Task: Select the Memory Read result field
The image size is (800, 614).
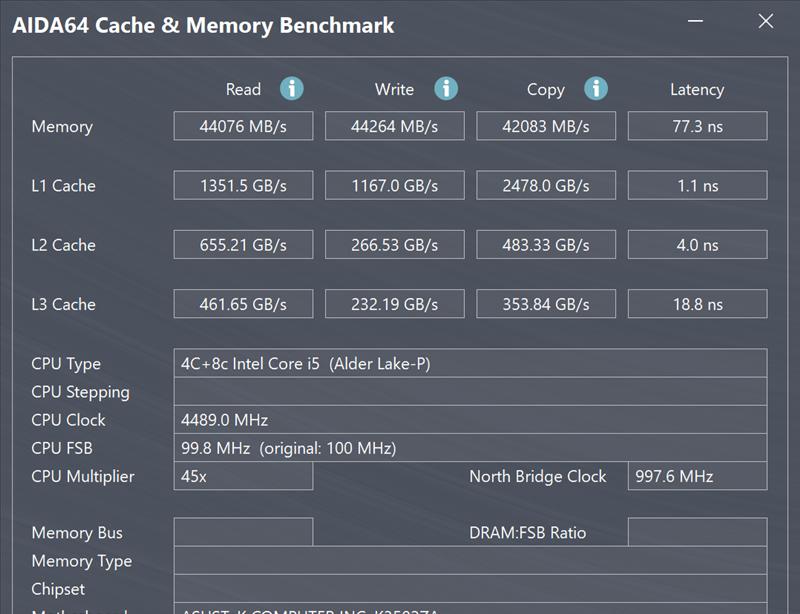Action: coord(243,126)
